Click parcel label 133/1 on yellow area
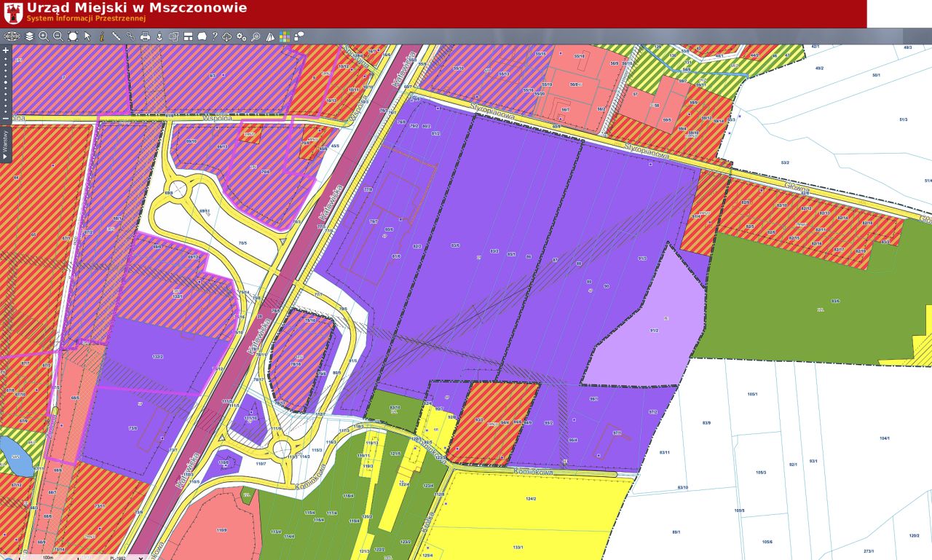The height and width of the screenshot is (560, 932). click(518, 547)
